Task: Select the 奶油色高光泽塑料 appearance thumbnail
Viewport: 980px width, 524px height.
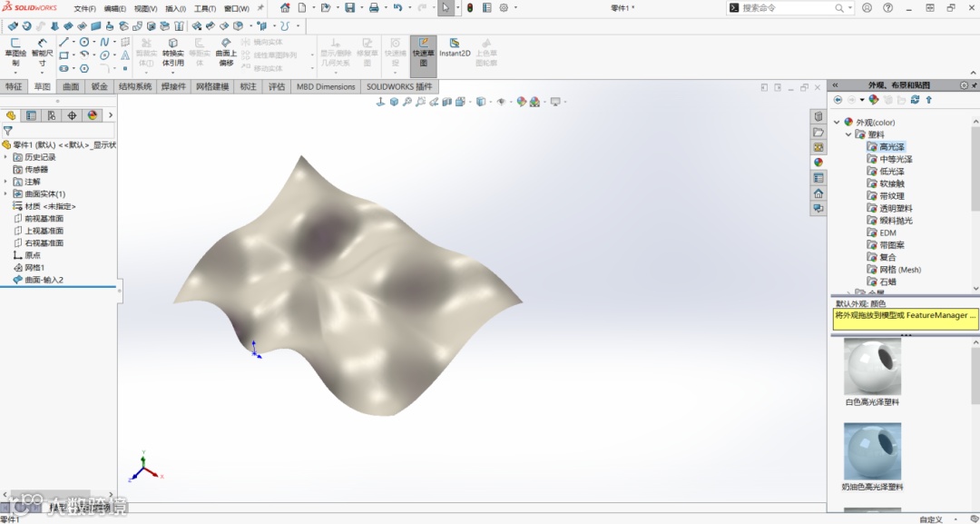Action: 873,450
